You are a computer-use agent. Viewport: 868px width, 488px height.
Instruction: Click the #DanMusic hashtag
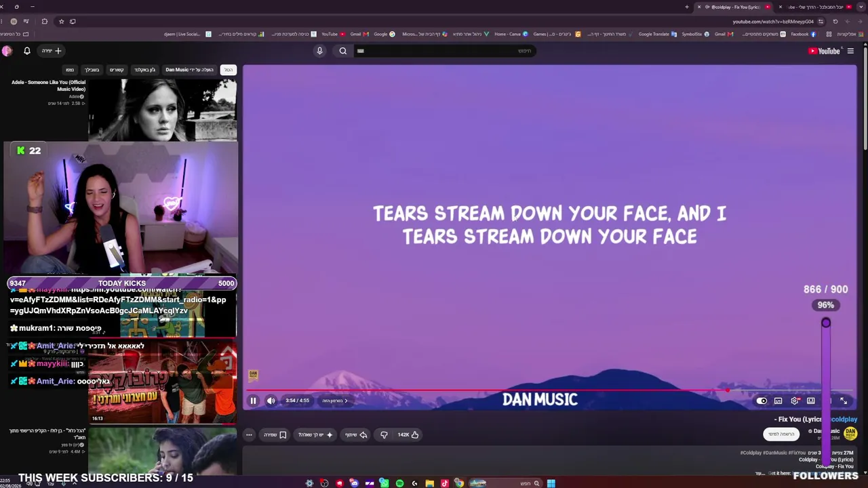coord(775,453)
